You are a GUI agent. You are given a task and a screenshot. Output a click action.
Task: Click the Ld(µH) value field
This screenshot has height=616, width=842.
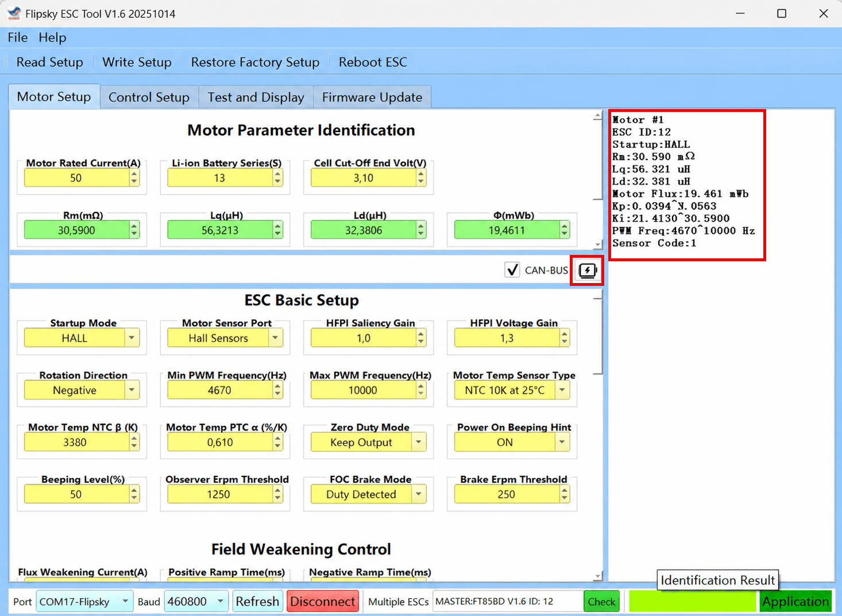coord(364,230)
